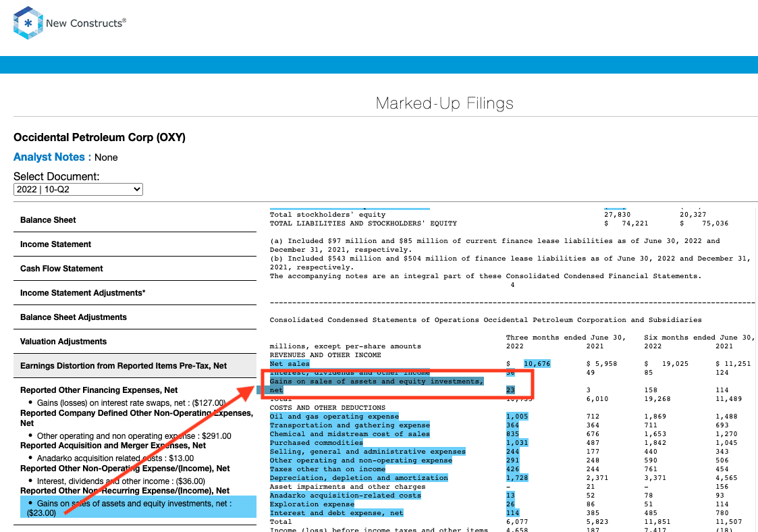The width and height of the screenshot is (758, 532).
Task: Click Asset impairments and other charges line
Action: (x=348, y=487)
